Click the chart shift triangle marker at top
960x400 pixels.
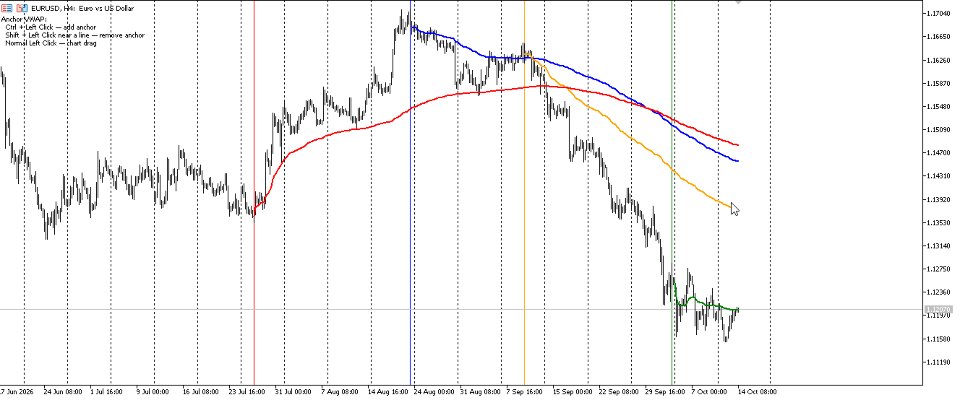(738, 2)
